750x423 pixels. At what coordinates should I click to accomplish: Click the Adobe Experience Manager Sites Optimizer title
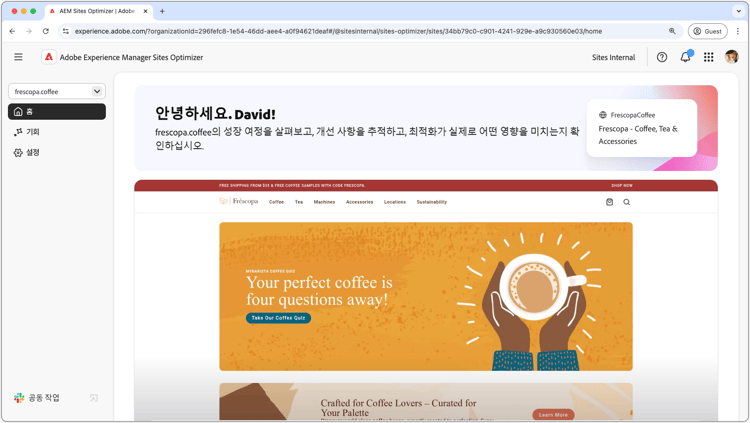[x=131, y=57]
